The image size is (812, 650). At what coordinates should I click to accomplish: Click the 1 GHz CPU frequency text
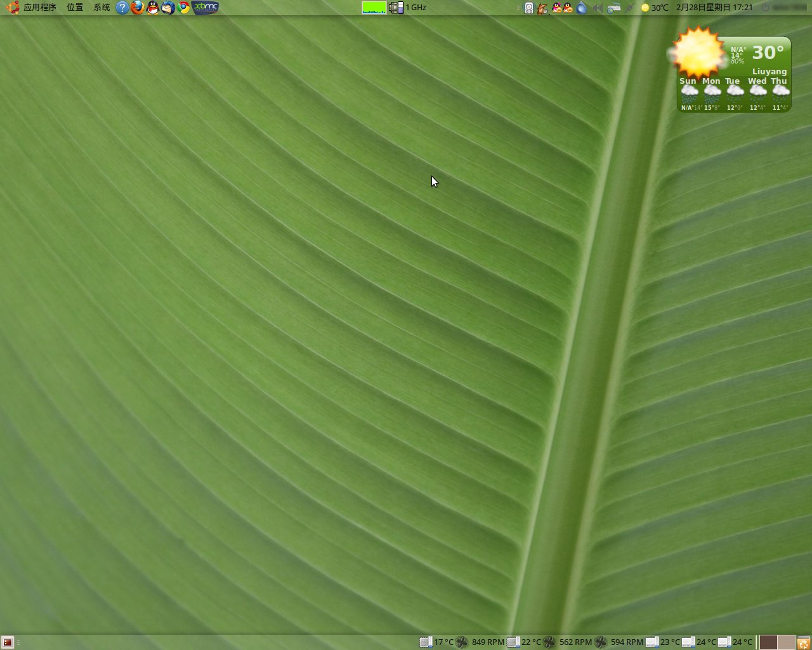coord(416,8)
